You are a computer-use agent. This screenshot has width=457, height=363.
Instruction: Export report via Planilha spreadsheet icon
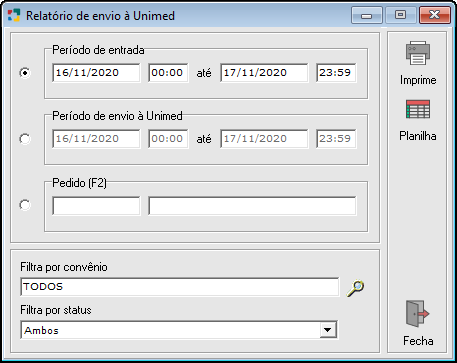tap(418, 109)
